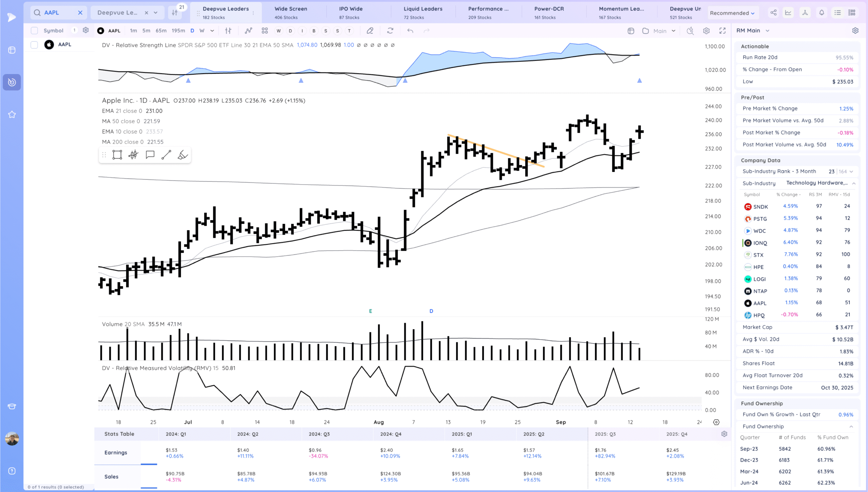Open the Deepvue Leaders tab options menu

pyautogui.click(x=253, y=13)
